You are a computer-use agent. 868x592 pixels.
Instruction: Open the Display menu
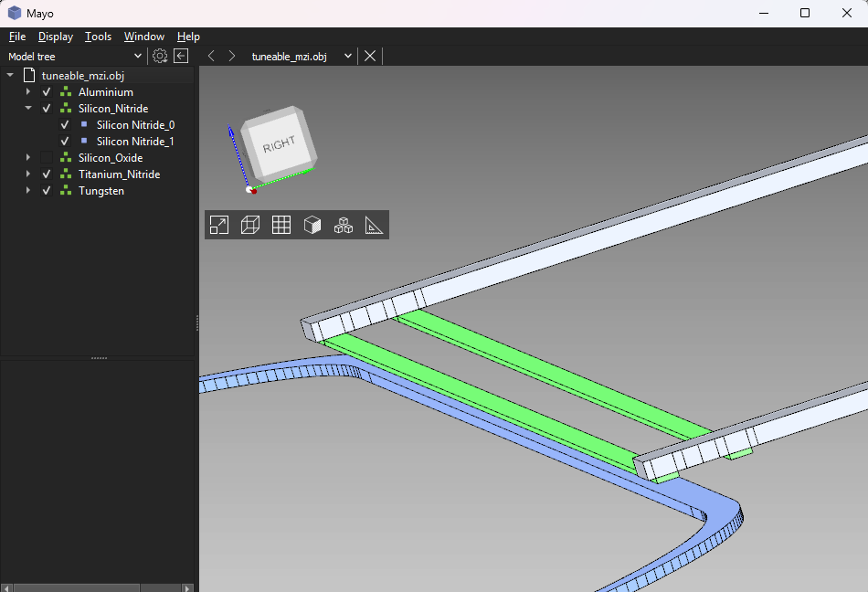56,37
